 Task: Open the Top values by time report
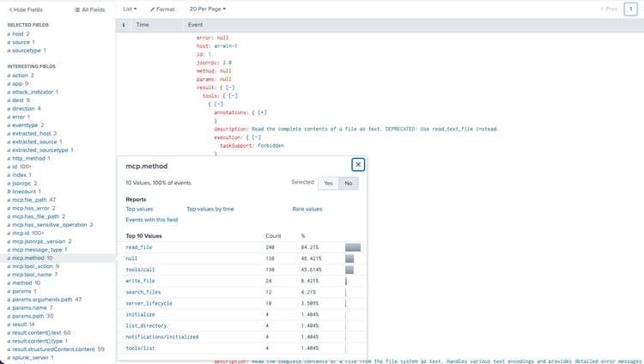[x=210, y=209]
